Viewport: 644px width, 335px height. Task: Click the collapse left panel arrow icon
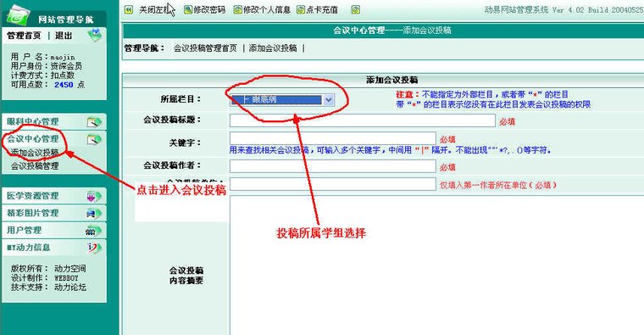pyautogui.click(x=129, y=9)
